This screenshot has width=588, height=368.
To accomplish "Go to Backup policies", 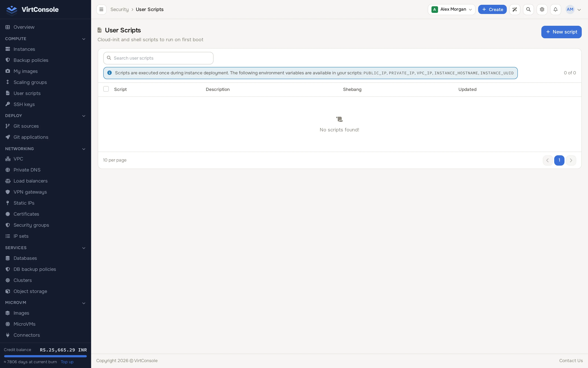I will [45, 60].
